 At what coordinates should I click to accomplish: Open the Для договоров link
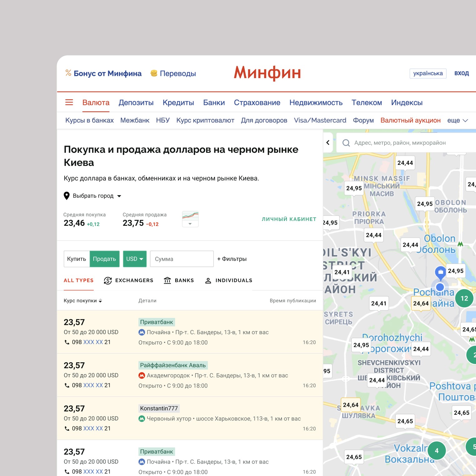click(x=264, y=121)
